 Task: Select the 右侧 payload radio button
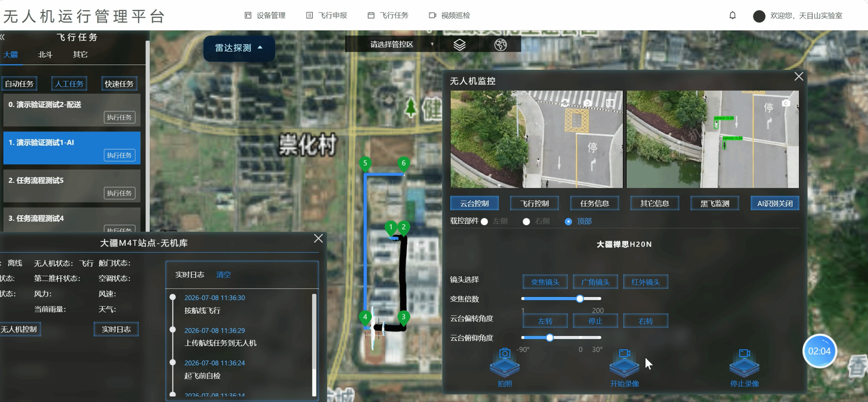point(526,222)
